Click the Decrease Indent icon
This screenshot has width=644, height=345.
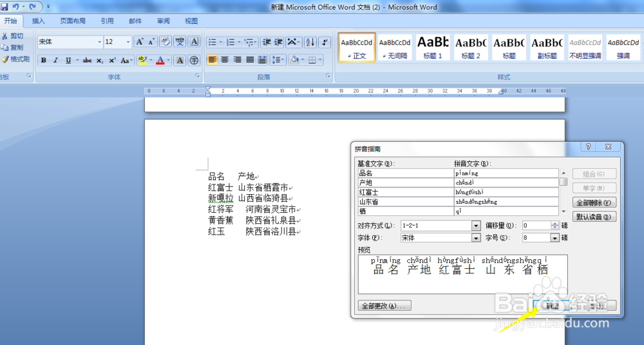pyautogui.click(x=267, y=42)
